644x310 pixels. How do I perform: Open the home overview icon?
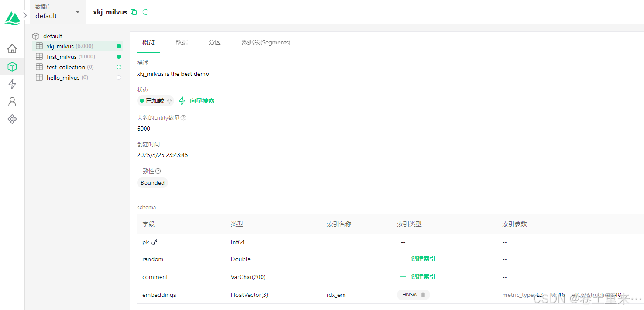[x=12, y=48]
